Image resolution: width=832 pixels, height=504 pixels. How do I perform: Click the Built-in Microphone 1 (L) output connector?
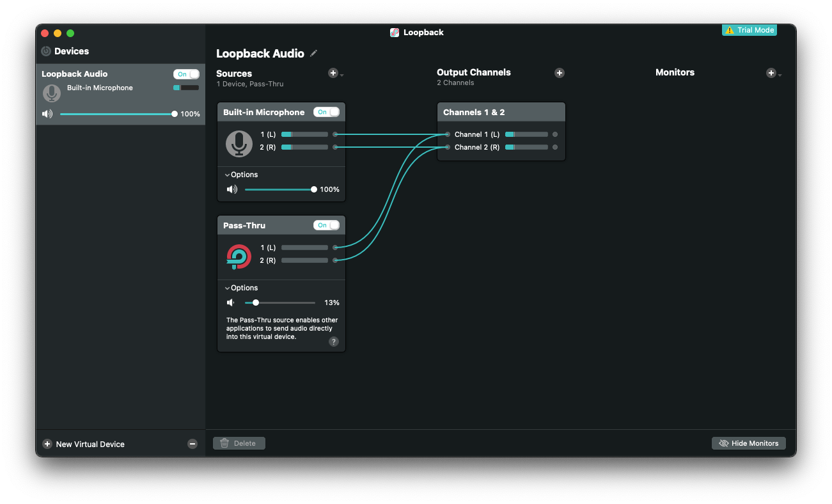tap(335, 134)
